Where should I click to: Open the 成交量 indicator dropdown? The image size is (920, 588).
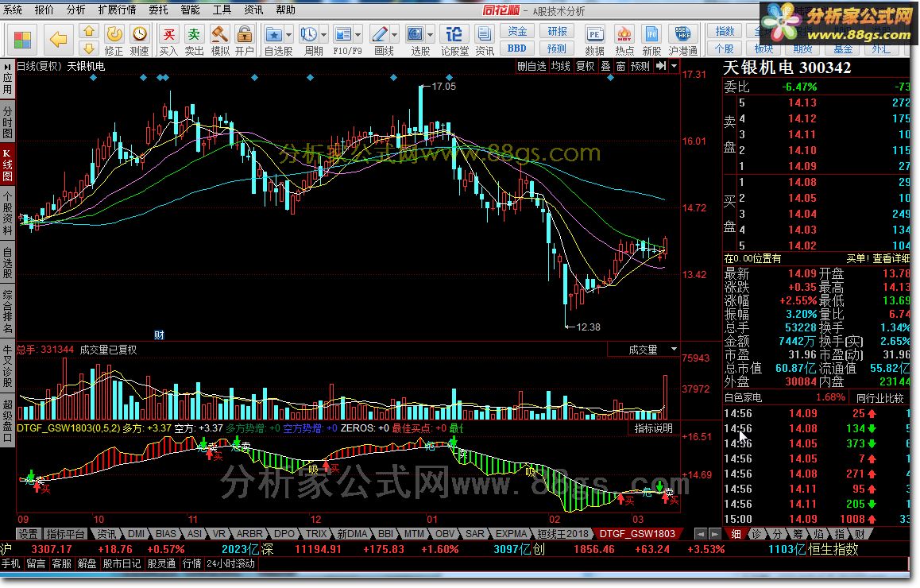point(674,349)
